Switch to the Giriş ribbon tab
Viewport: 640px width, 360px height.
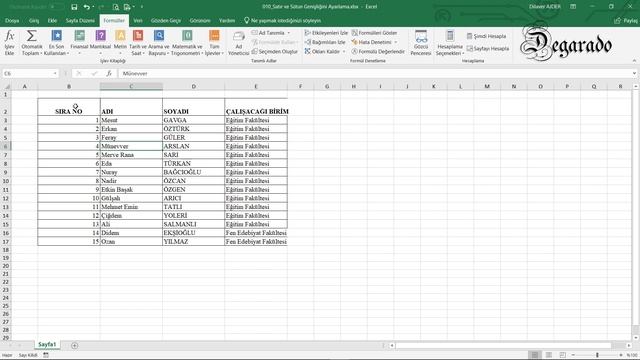(34, 20)
